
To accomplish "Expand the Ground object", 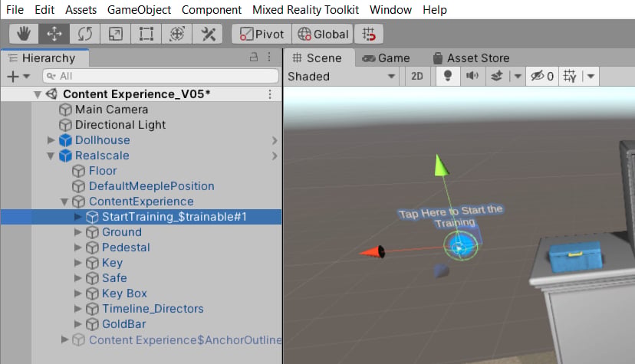I will [x=77, y=232].
